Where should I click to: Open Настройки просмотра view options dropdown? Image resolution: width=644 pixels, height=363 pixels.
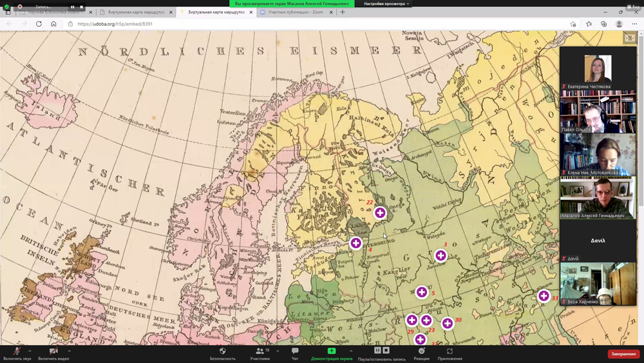pyautogui.click(x=386, y=4)
